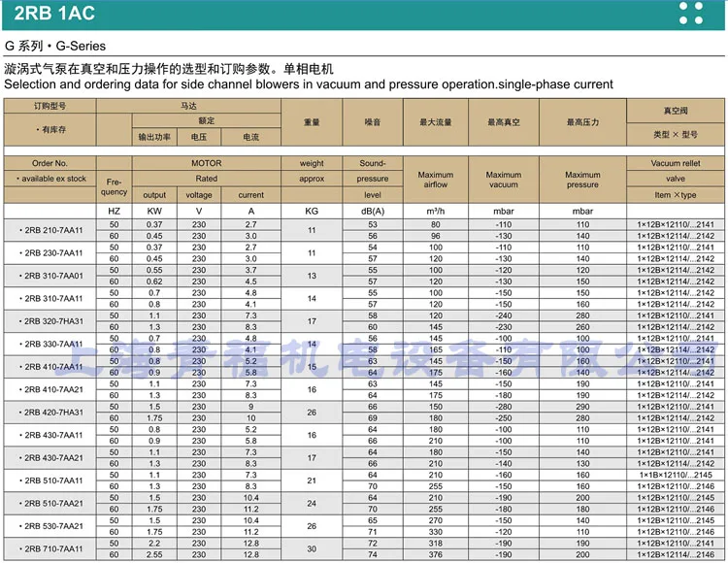The image size is (728, 563).
Task: Click the "m³/h" unit cell
Action: [x=436, y=212]
